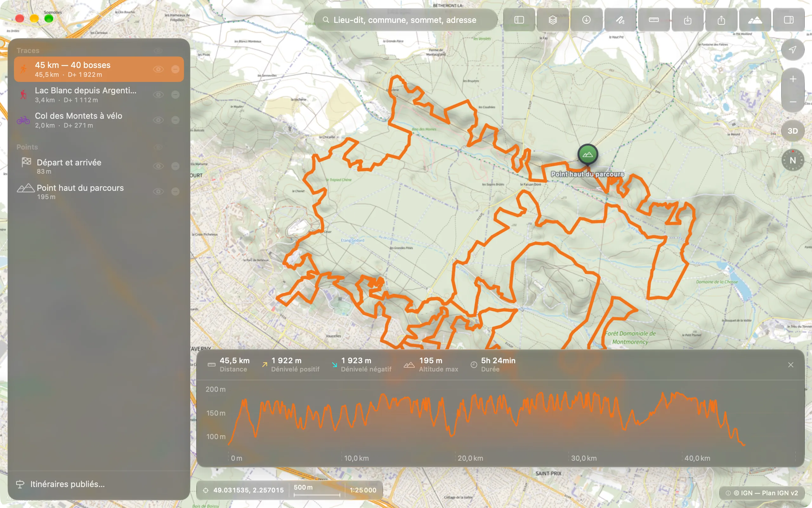This screenshot has width=812, height=508.
Task: Remove the 45 km — 40 bosses track
Action: tap(175, 69)
